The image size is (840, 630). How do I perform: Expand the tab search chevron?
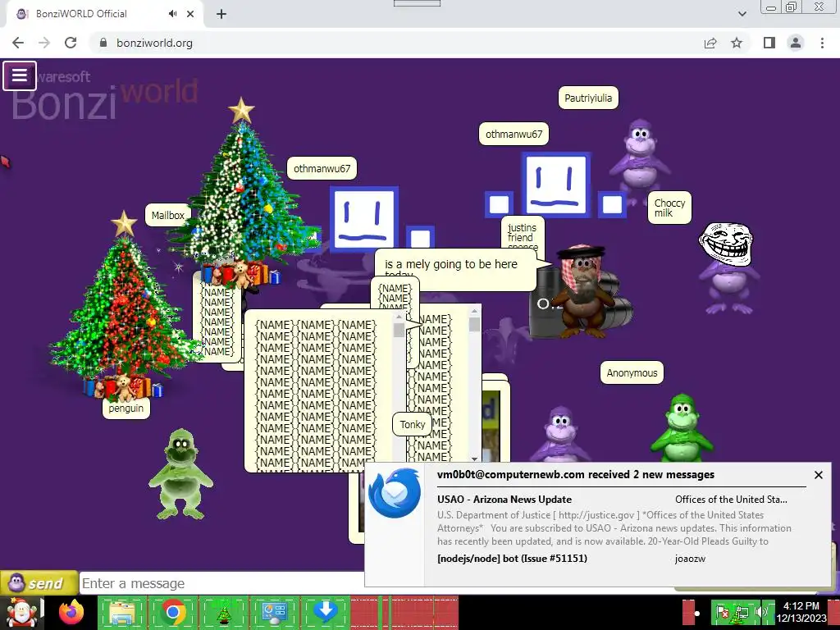pyautogui.click(x=742, y=14)
